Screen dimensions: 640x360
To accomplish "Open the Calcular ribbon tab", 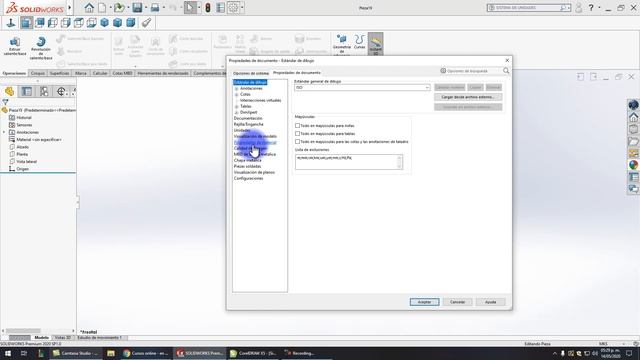I will coord(100,73).
